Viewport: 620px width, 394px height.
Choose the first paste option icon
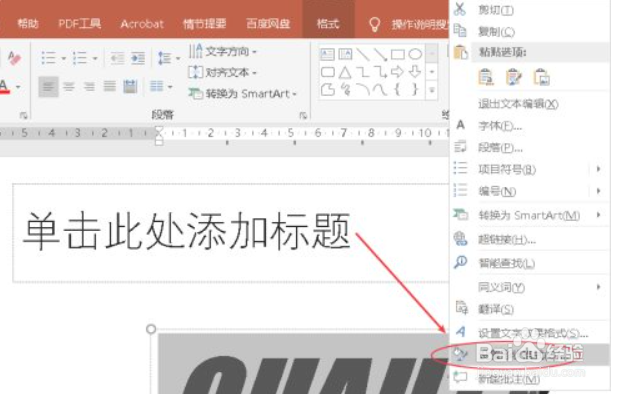(486, 77)
